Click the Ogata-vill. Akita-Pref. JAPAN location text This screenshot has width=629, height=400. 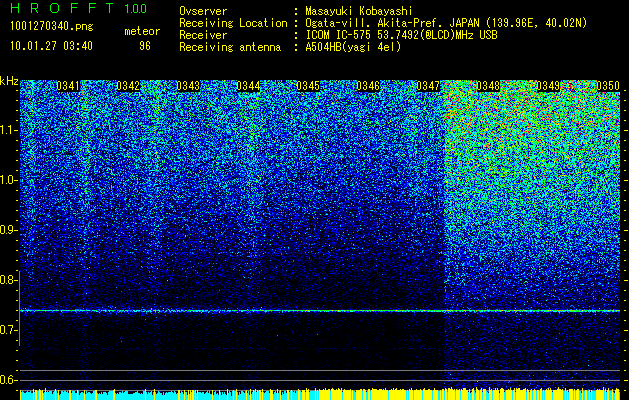(x=446, y=23)
